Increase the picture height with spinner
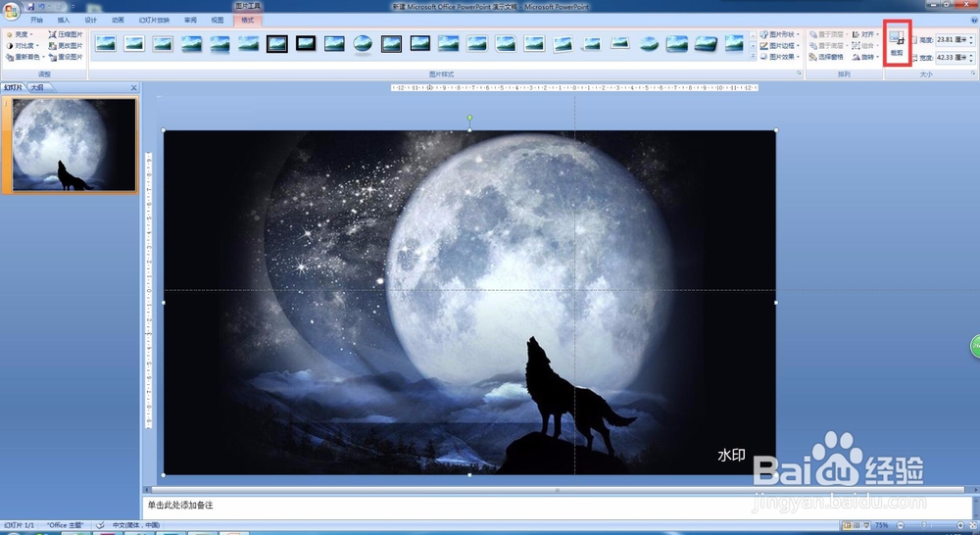Image resolution: width=980 pixels, height=535 pixels. [971, 37]
